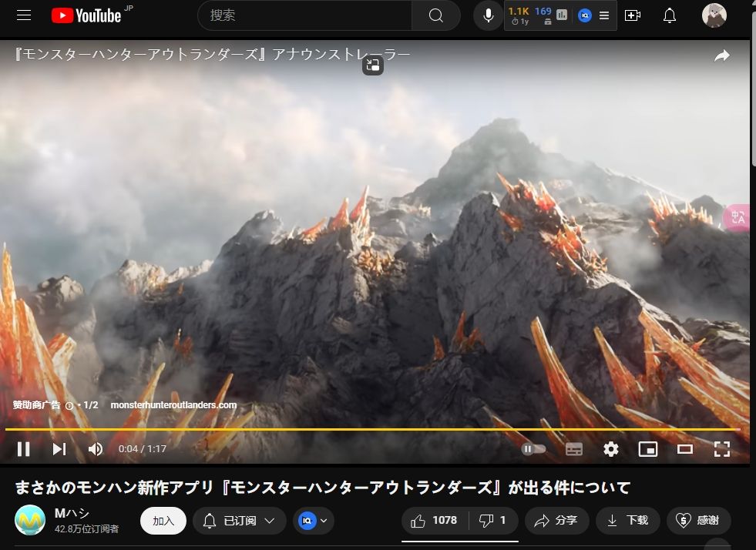Skip to the next video
Screen dimensions: 756x550
(x=59, y=449)
